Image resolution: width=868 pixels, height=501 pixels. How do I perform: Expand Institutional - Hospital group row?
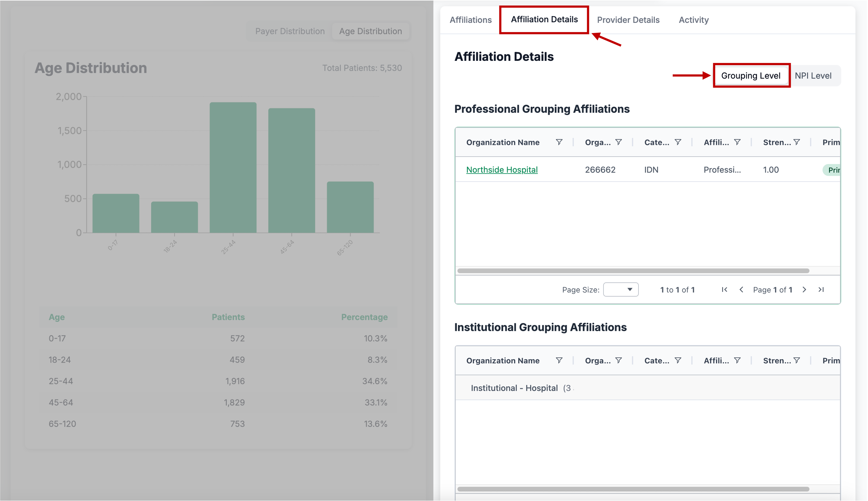(514, 388)
